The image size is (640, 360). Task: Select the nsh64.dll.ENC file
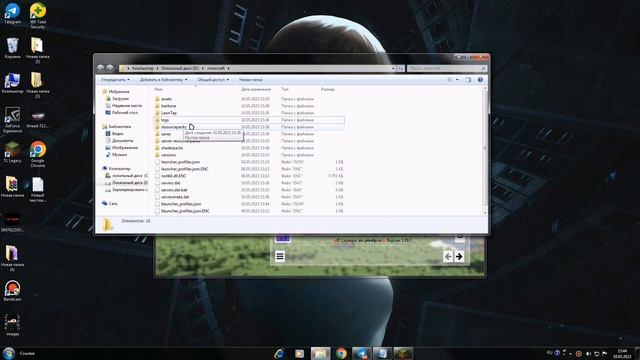click(173, 176)
